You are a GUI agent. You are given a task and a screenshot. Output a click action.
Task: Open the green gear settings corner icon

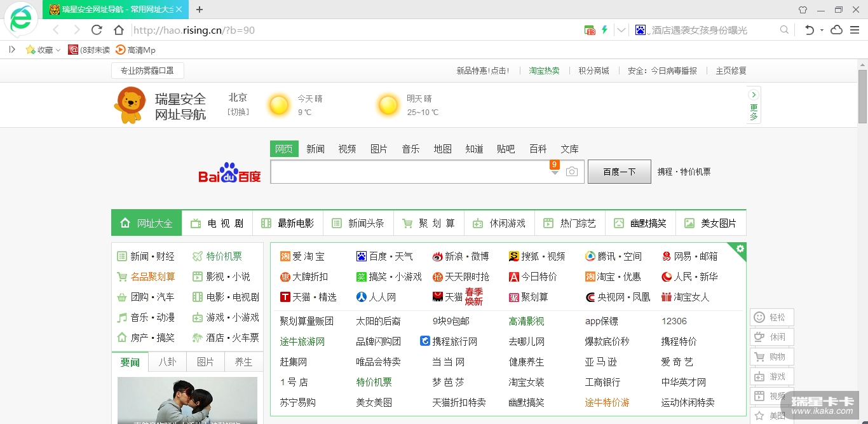(x=740, y=249)
